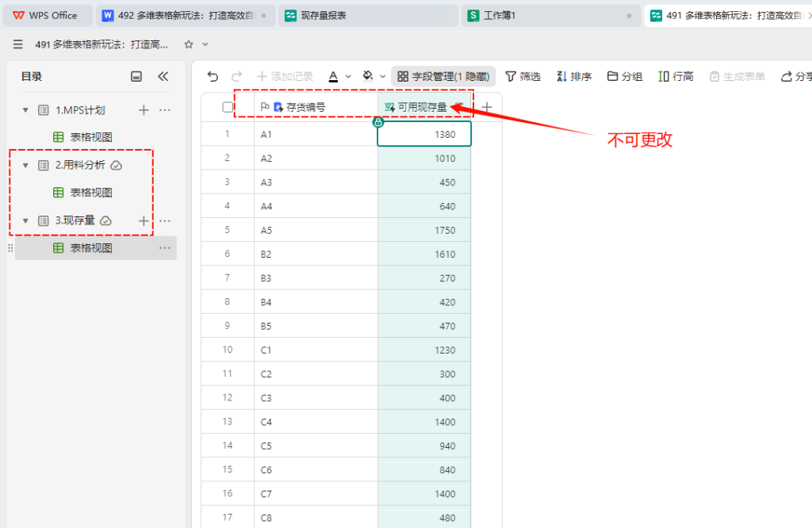Open Field Management (字段管理) button
Image resolution: width=812 pixels, height=528 pixels.
pyautogui.click(x=444, y=77)
